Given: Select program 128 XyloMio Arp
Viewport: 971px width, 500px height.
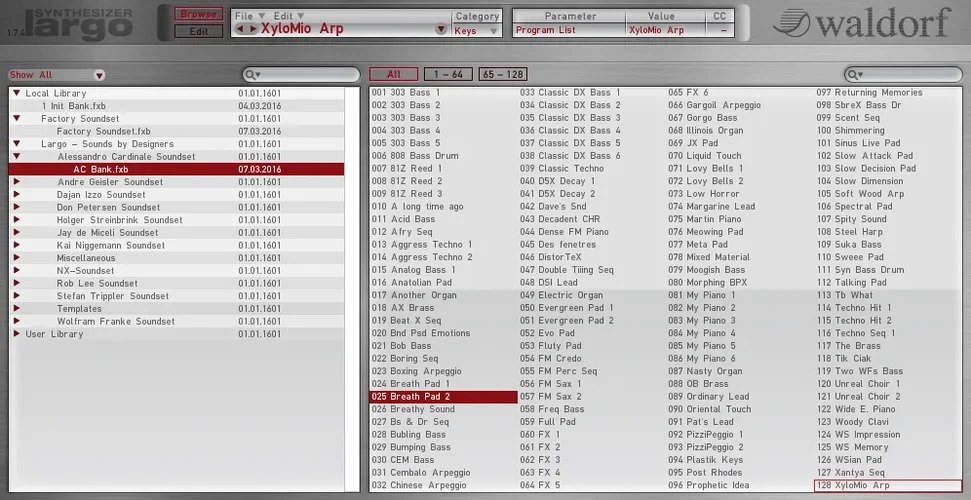Looking at the screenshot, I should point(889,485).
